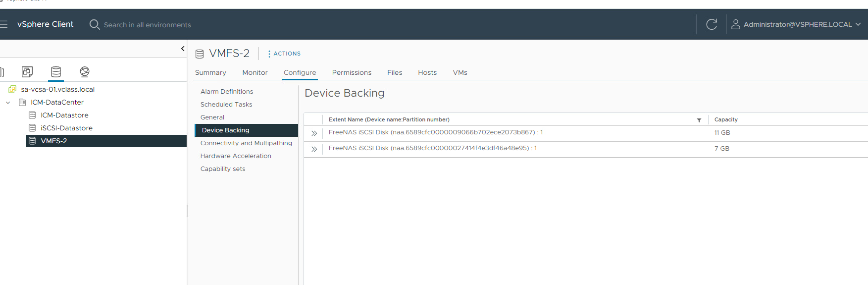Click the 11 GB capacity cell

click(x=722, y=133)
